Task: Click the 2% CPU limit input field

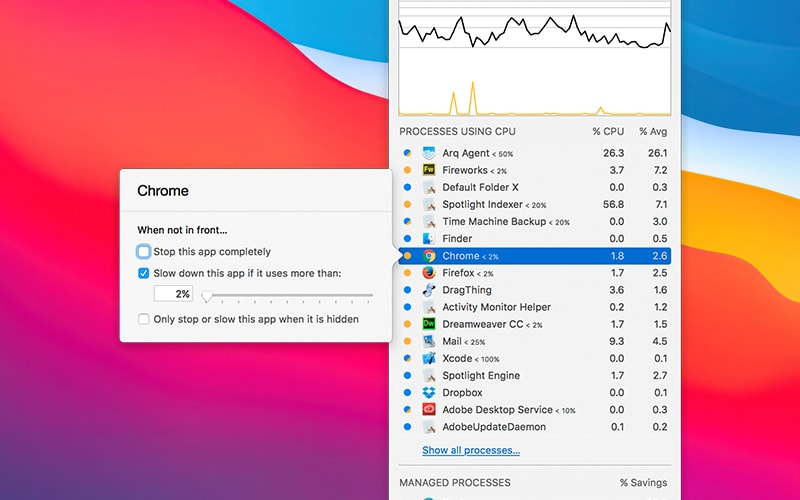Action: click(x=173, y=294)
